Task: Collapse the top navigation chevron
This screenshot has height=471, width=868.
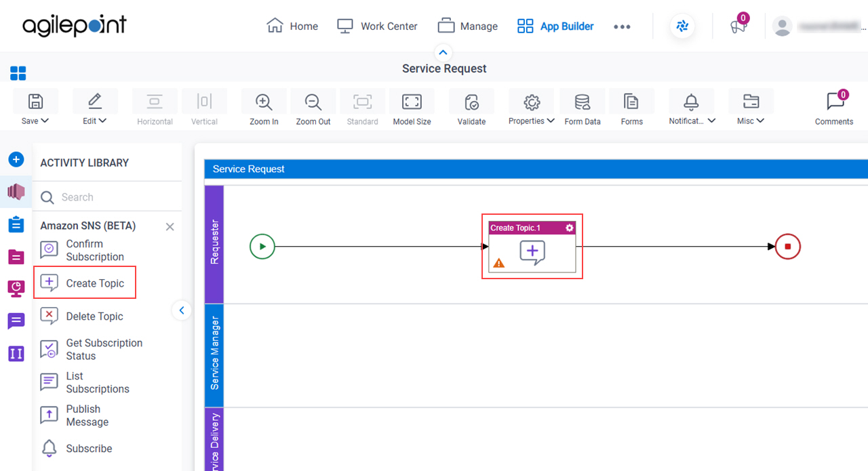Action: (443, 52)
